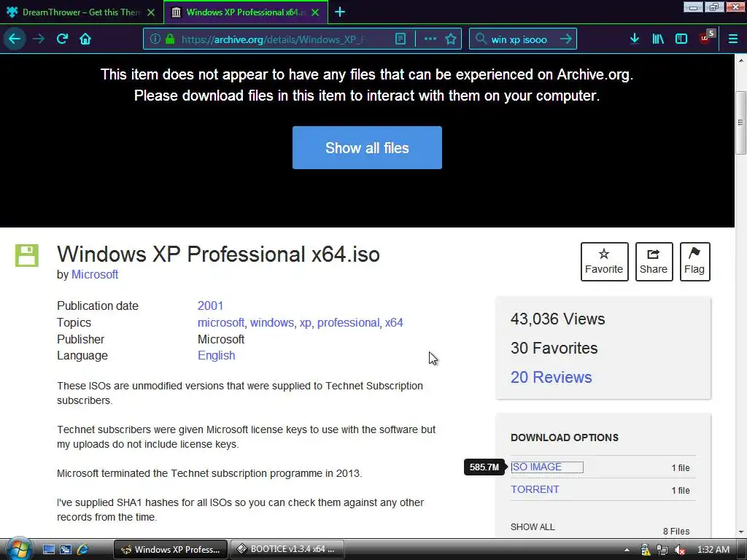Open the 20 Reviews link
Image resolution: width=747 pixels, height=560 pixels.
[x=551, y=377]
